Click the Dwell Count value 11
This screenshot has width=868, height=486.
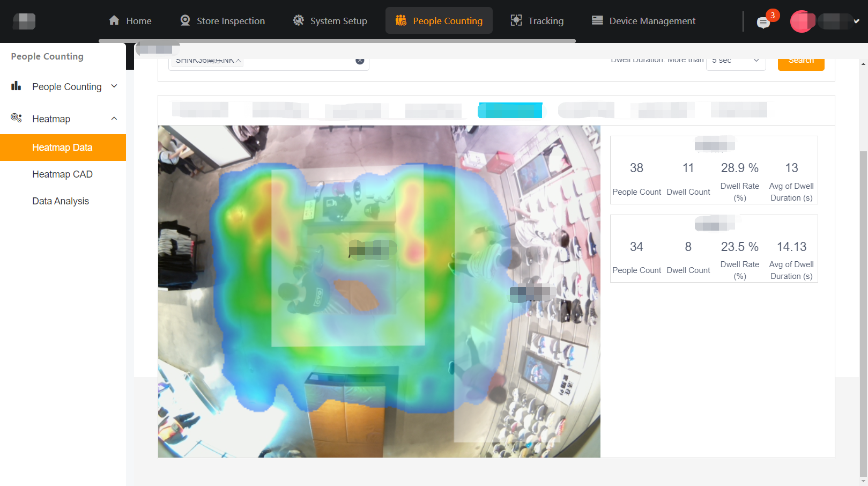coord(688,168)
